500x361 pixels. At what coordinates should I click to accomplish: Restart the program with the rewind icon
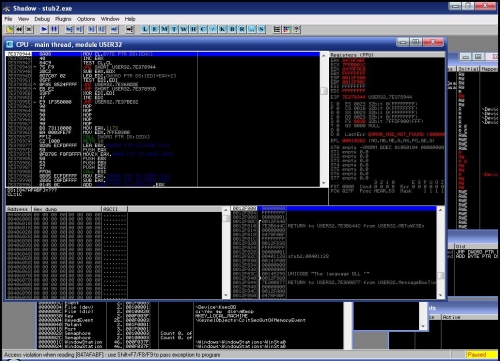19,29
